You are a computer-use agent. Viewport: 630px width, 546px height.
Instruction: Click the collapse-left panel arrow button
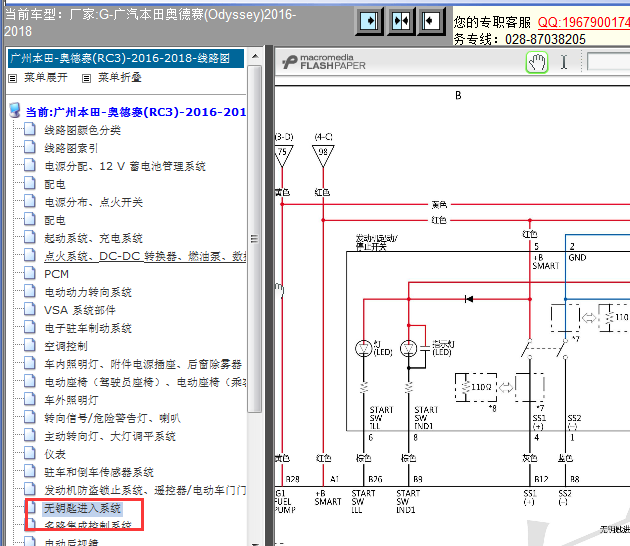coord(432,21)
